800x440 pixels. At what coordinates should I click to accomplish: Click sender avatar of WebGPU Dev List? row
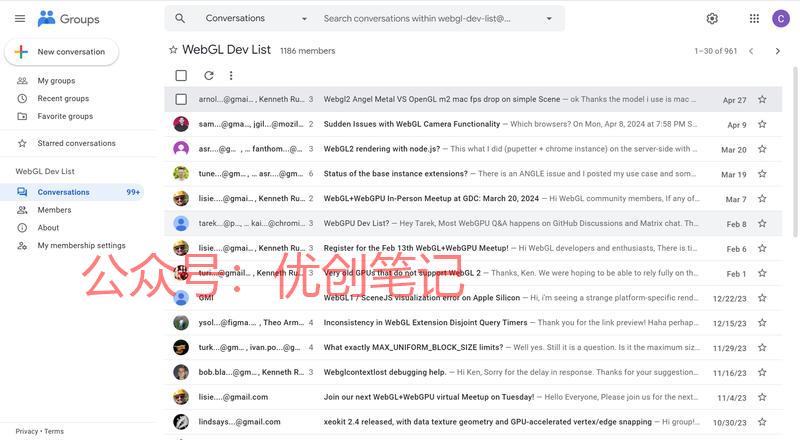click(x=181, y=224)
